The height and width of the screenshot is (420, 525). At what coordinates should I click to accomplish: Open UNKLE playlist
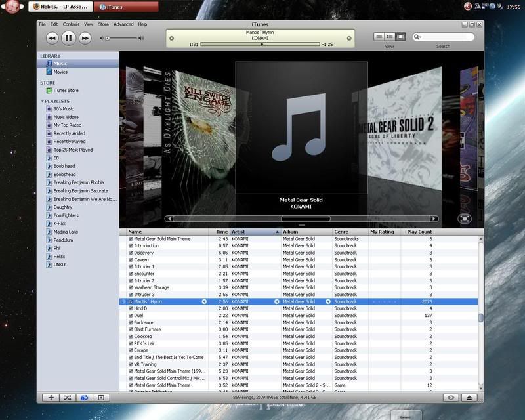77,264
